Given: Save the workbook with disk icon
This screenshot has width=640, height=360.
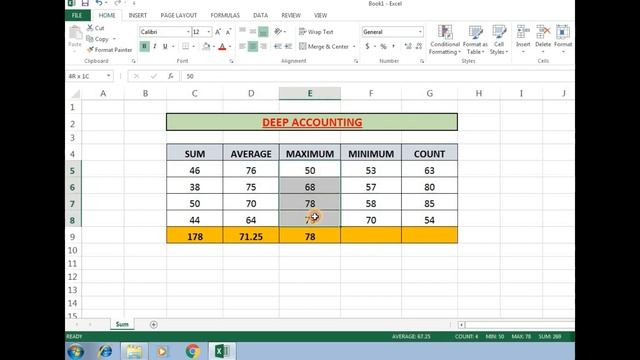Looking at the screenshot, I should tap(85, 3).
